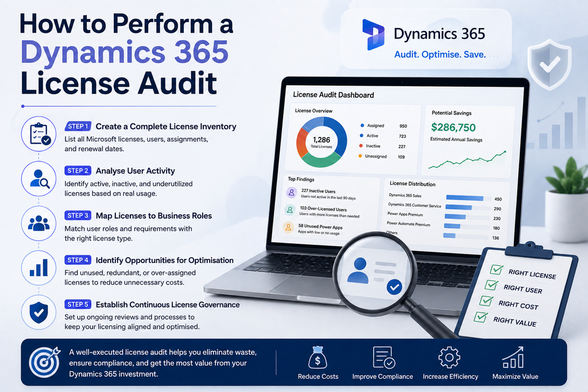Click Identify Opportunities for Optimisation heading
The height and width of the screenshot is (392, 588).
[x=165, y=260]
